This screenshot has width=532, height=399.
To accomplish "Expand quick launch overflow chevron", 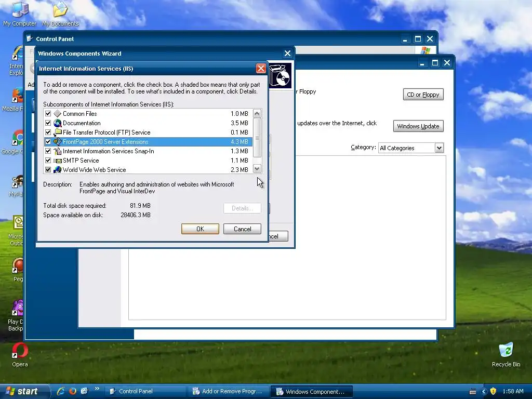I will (x=97, y=389).
